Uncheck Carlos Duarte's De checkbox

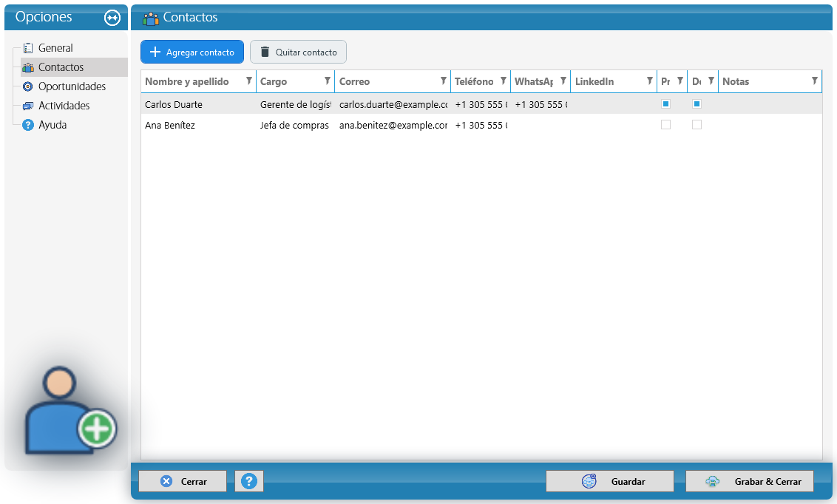coord(697,104)
